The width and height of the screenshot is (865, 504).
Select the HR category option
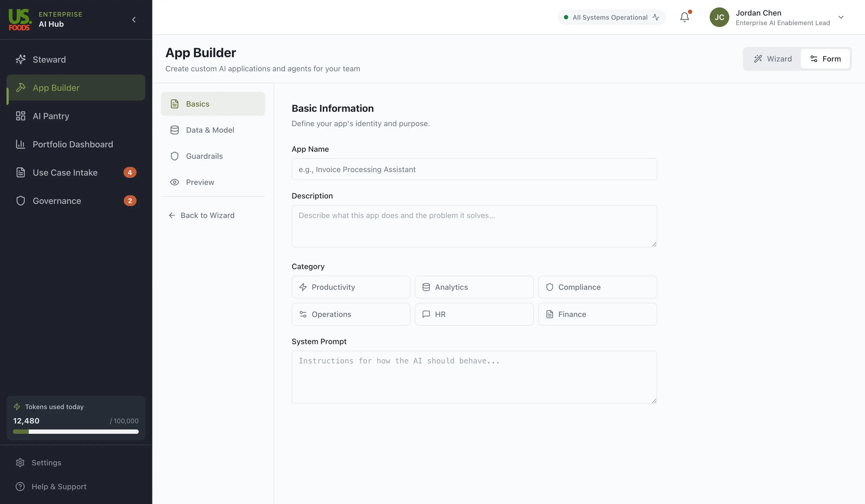474,314
